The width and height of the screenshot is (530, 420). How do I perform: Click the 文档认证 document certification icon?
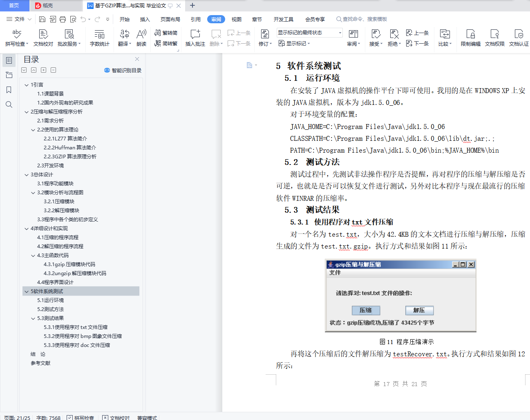coord(519,38)
